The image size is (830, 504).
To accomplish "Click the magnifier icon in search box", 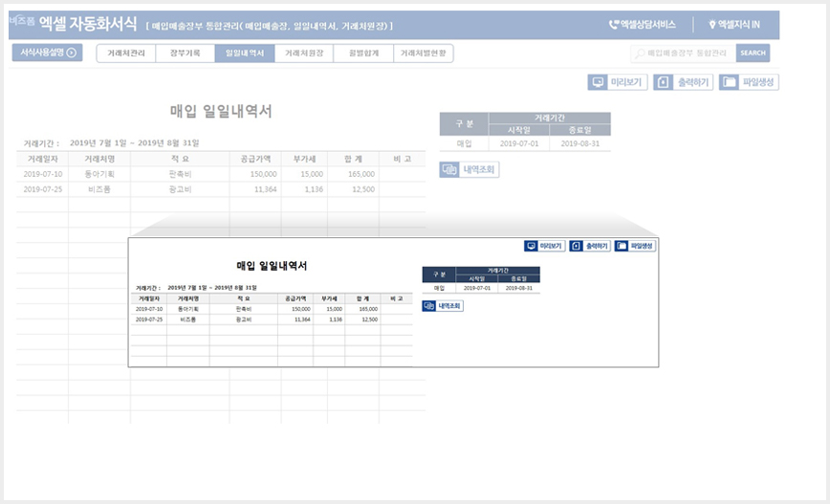I will [640, 53].
